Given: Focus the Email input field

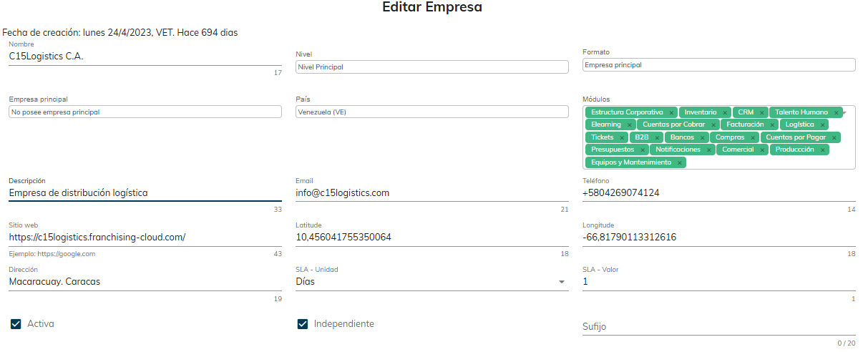Looking at the screenshot, I should pos(431,193).
